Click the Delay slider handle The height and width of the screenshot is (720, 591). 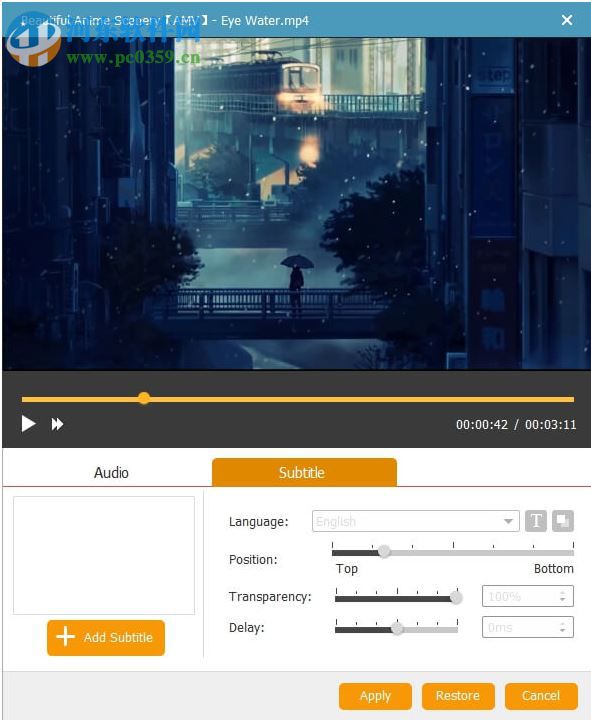(x=397, y=629)
